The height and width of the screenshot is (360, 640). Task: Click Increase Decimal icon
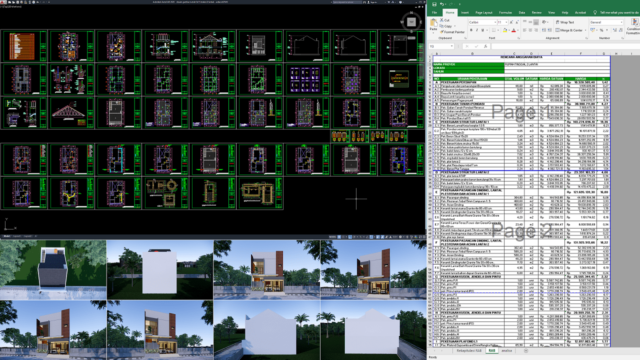615,30
